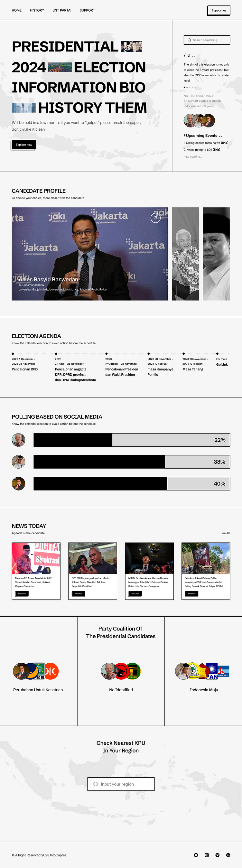Click the 38% polling progress bar

(132, 462)
